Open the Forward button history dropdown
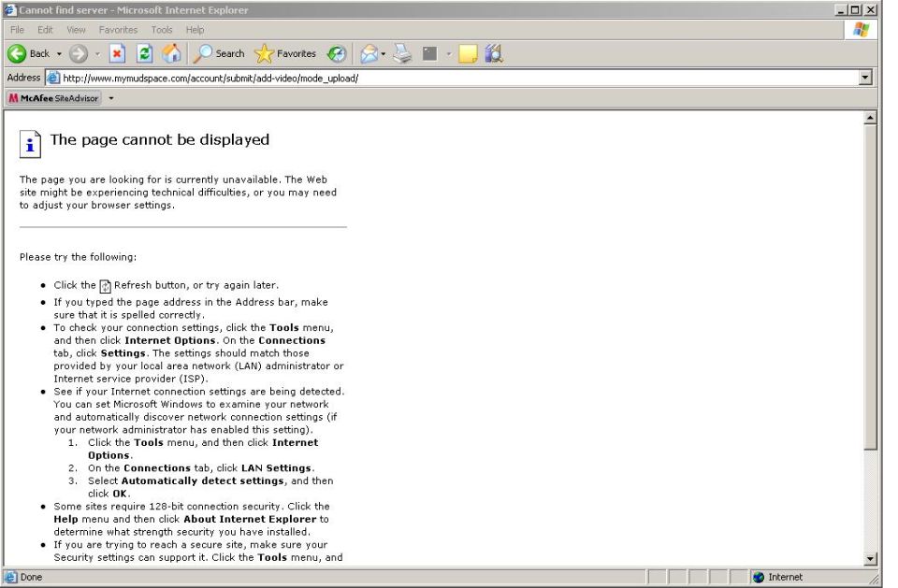Viewport: 898px width, 588px height. (x=97, y=54)
